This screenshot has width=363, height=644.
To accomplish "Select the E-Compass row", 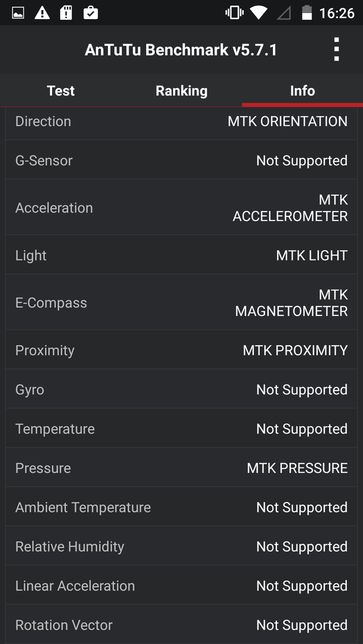I will point(181,303).
